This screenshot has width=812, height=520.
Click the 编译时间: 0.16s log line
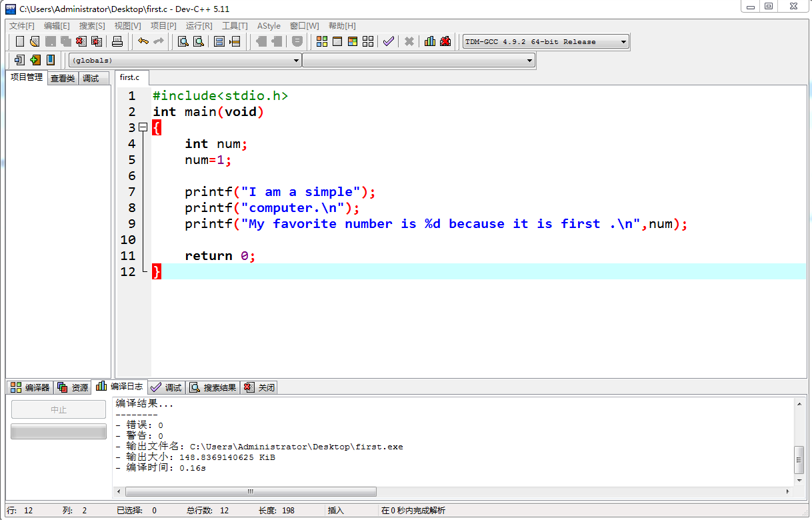point(161,468)
